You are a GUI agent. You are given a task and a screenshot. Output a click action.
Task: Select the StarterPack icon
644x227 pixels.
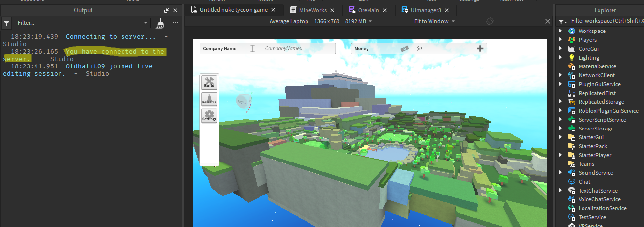pos(572,146)
